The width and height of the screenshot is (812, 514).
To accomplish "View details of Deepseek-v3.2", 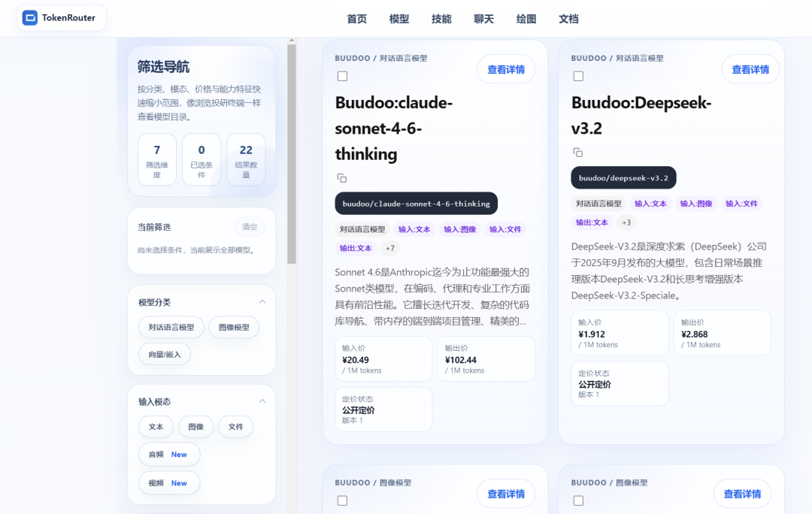I will click(750, 69).
